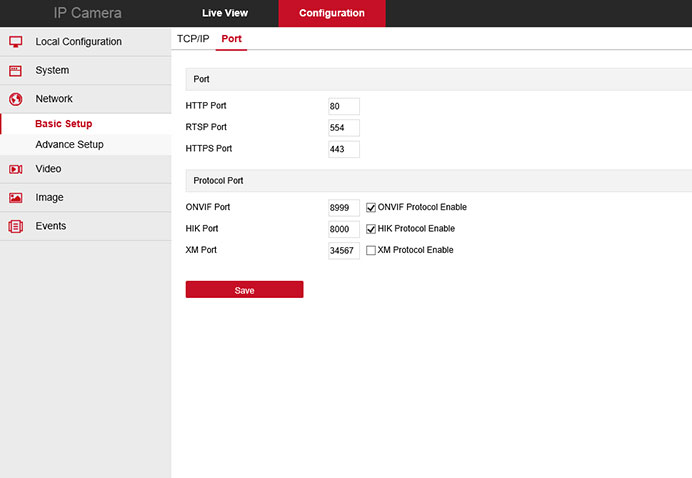Click the IP Camera title

87,13
